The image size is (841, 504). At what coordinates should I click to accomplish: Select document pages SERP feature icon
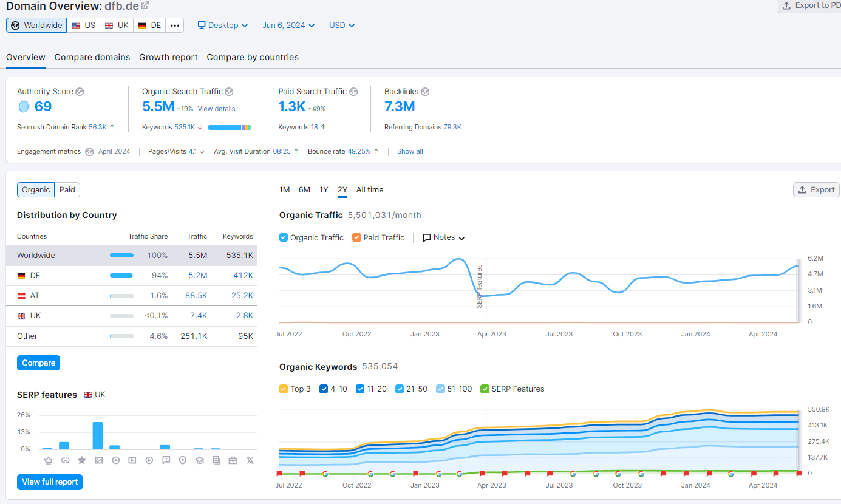point(216,460)
